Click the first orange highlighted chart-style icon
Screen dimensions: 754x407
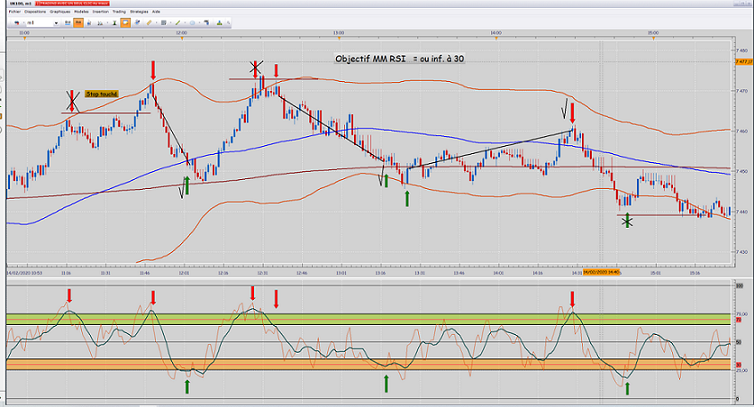click(x=78, y=23)
